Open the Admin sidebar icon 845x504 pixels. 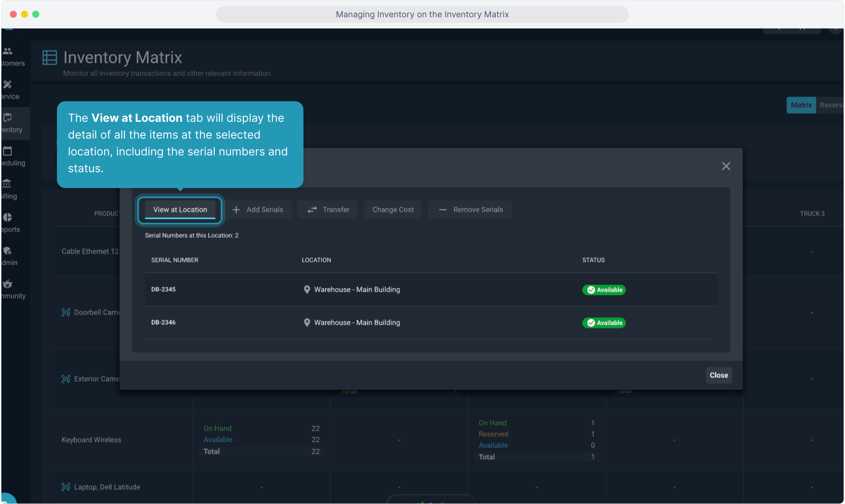coord(7,251)
